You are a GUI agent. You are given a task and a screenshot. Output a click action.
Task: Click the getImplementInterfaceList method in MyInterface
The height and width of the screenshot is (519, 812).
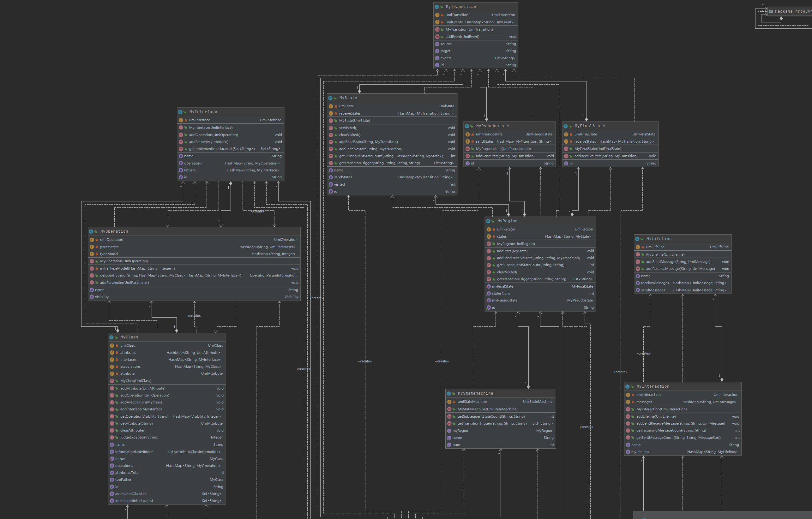[221, 149]
